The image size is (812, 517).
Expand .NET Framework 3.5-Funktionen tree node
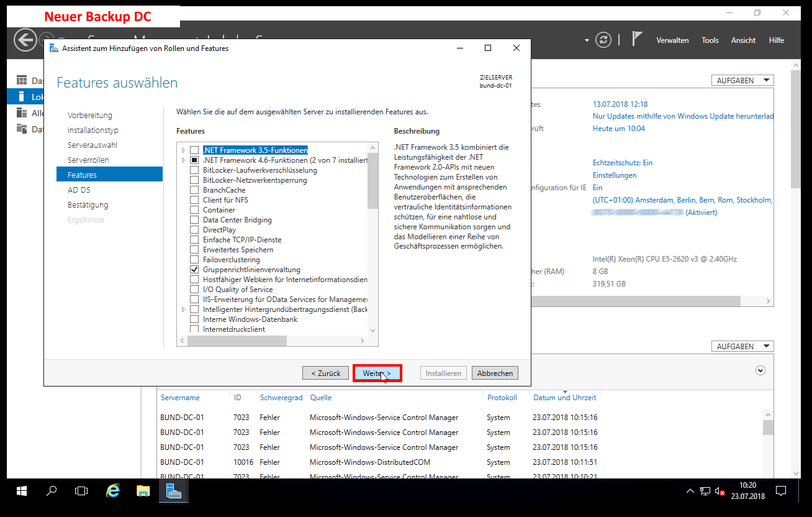point(184,150)
